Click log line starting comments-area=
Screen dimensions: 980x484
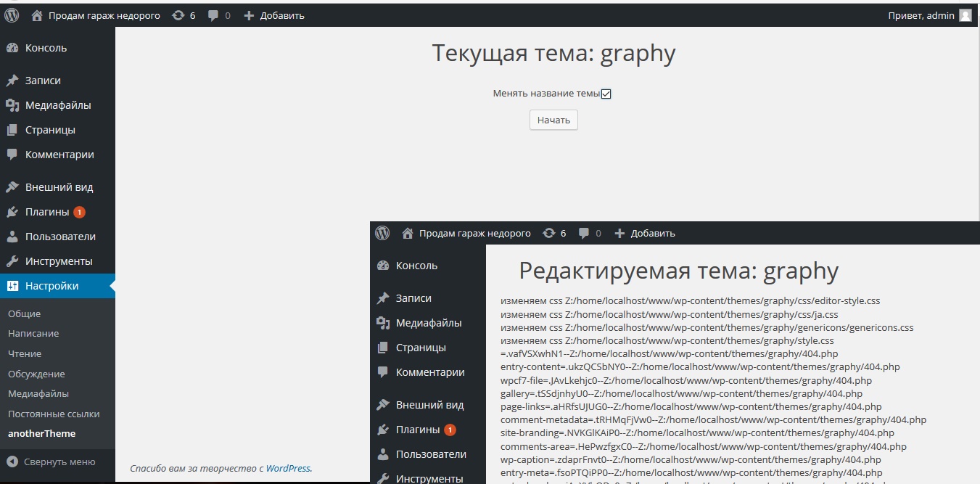pos(704,447)
